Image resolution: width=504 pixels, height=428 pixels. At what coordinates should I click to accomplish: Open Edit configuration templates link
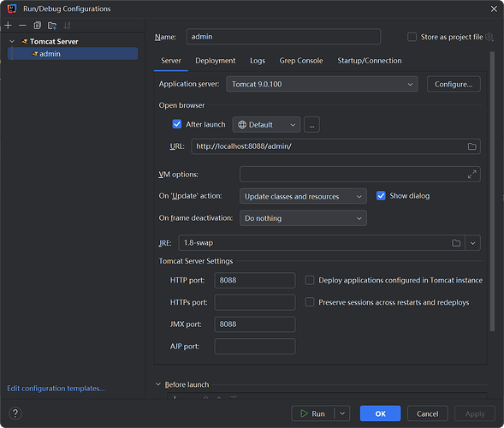(x=56, y=389)
